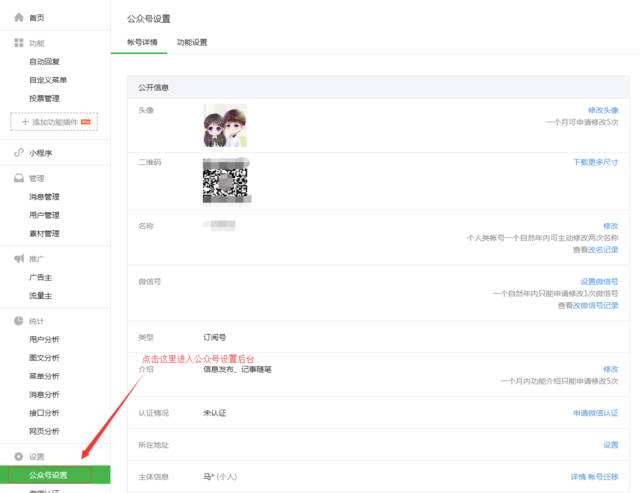This screenshot has height=493, width=640.
Task: Click 下载更多尺寸 for the QR code
Action: (x=595, y=161)
